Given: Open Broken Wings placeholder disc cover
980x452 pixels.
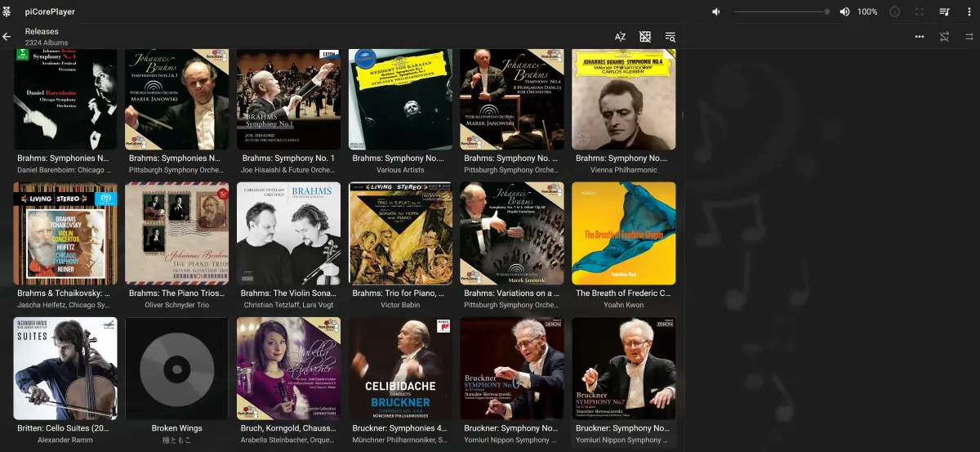Looking at the screenshot, I should 177,369.
